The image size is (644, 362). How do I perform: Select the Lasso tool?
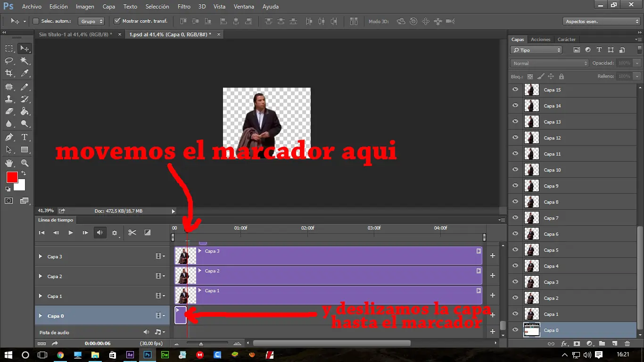point(9,60)
